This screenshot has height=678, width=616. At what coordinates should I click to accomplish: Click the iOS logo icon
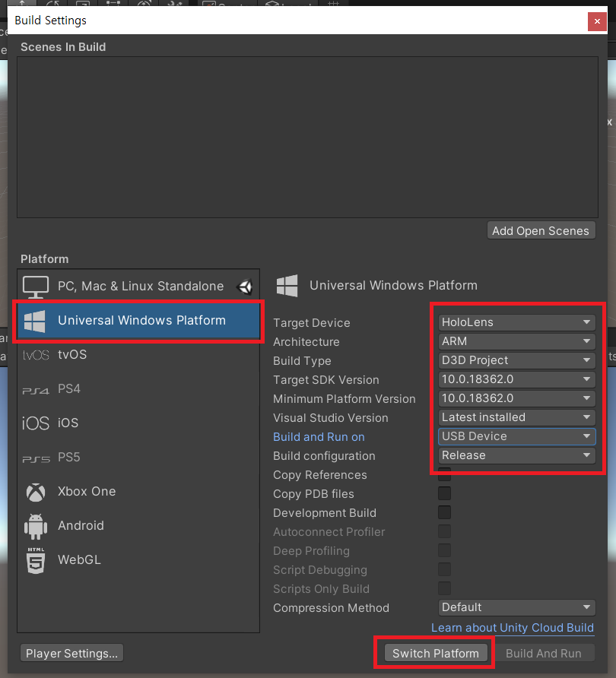pos(36,423)
